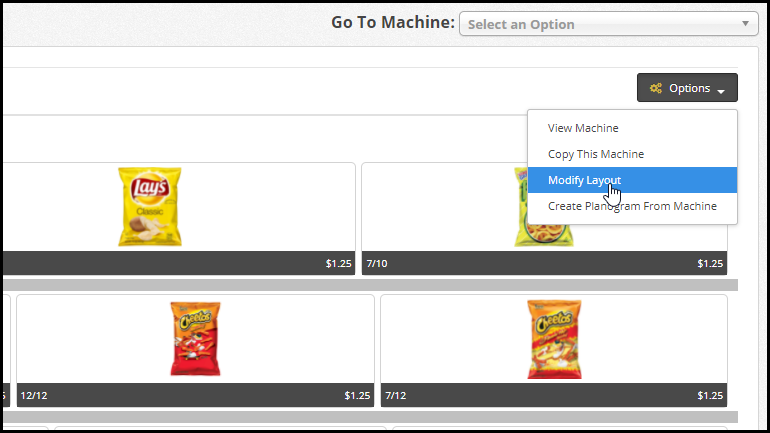Click the Options button caret arrow
770x433 pixels.
pyautogui.click(x=721, y=91)
